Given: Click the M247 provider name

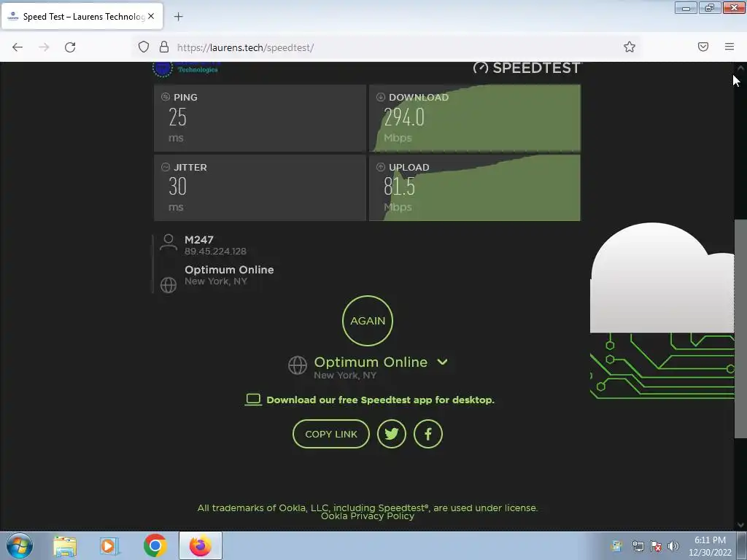Looking at the screenshot, I should tap(199, 239).
